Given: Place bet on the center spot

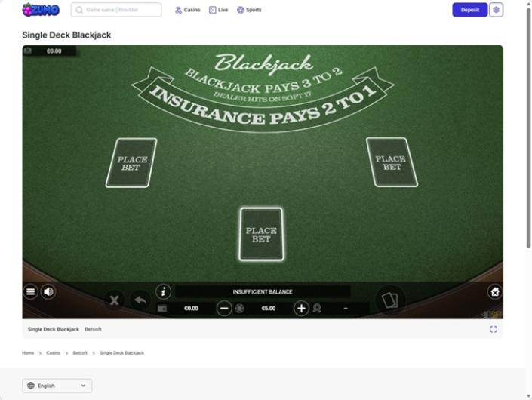Looking at the screenshot, I should (x=261, y=234).
